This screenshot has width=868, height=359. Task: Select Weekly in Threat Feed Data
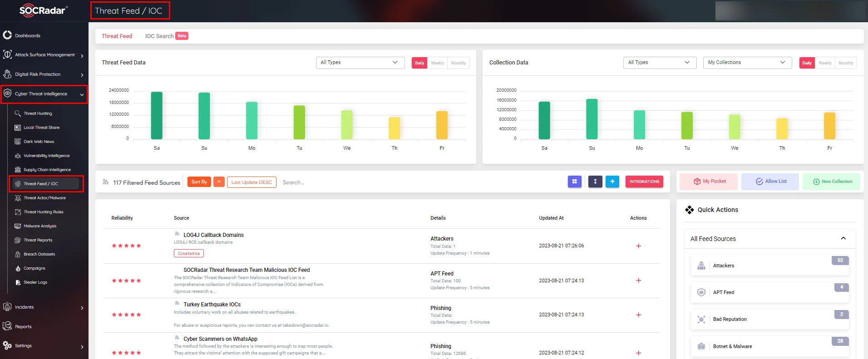(x=438, y=63)
